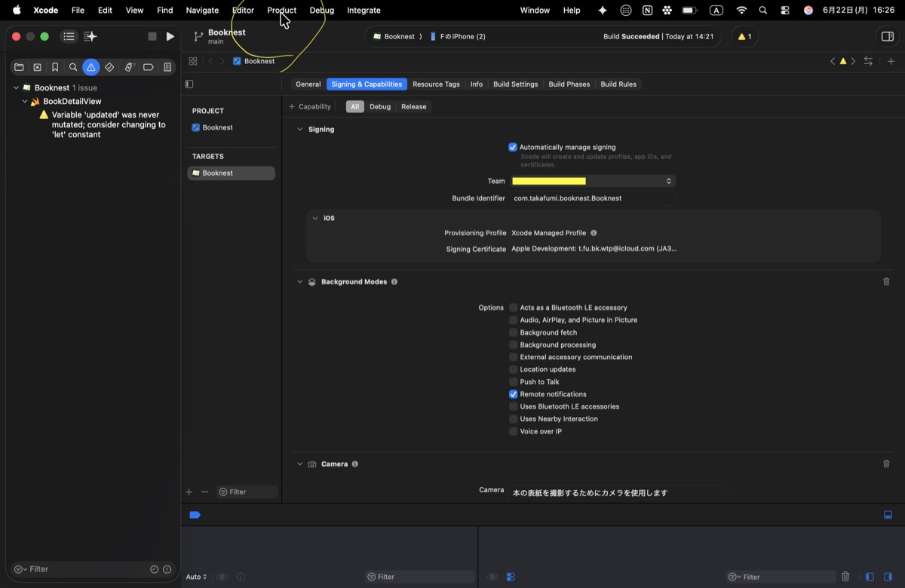This screenshot has width=905, height=588.
Task: Open the Product menu
Action: click(x=281, y=10)
